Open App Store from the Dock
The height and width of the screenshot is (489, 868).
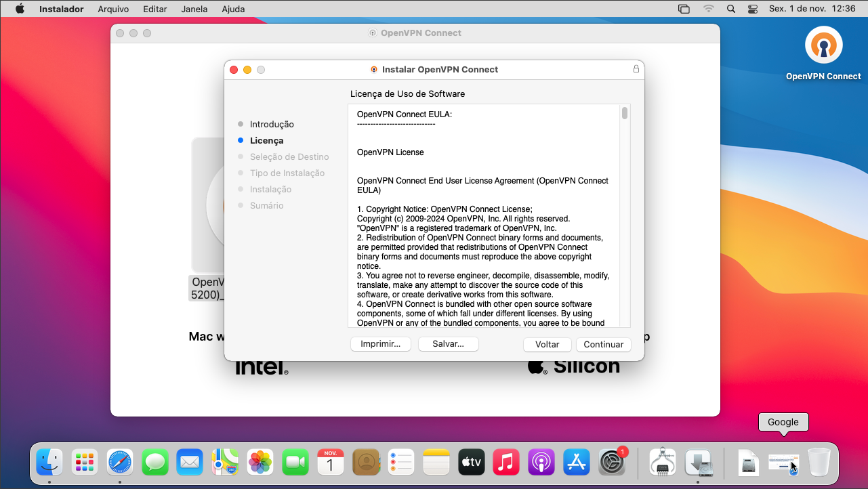pyautogui.click(x=577, y=462)
